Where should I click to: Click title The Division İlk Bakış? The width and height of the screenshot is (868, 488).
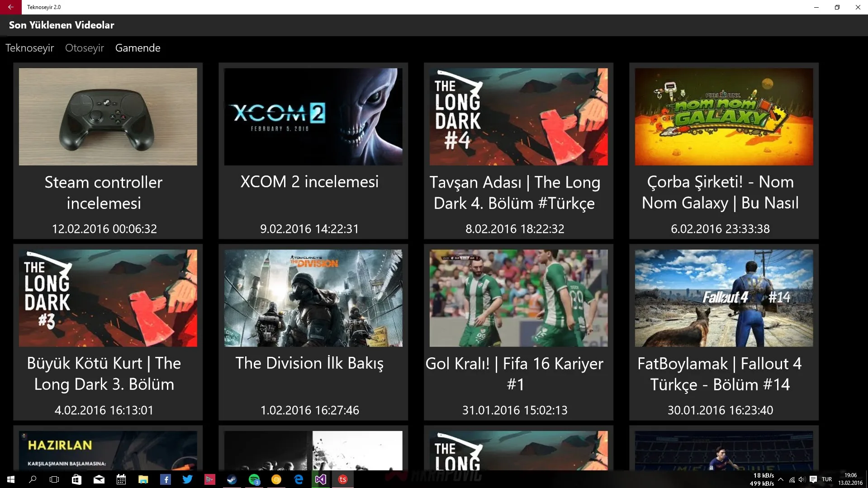(309, 363)
